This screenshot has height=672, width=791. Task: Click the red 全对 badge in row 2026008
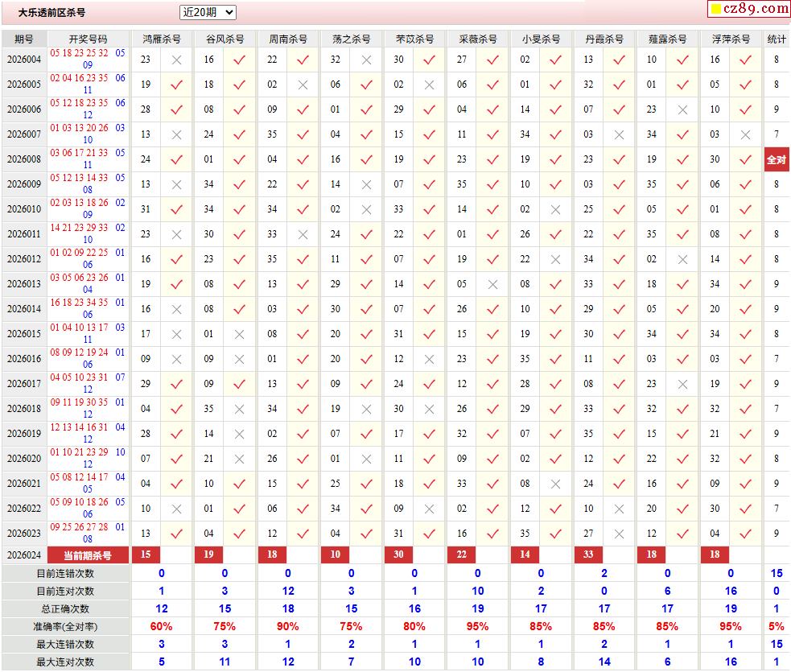(x=776, y=159)
